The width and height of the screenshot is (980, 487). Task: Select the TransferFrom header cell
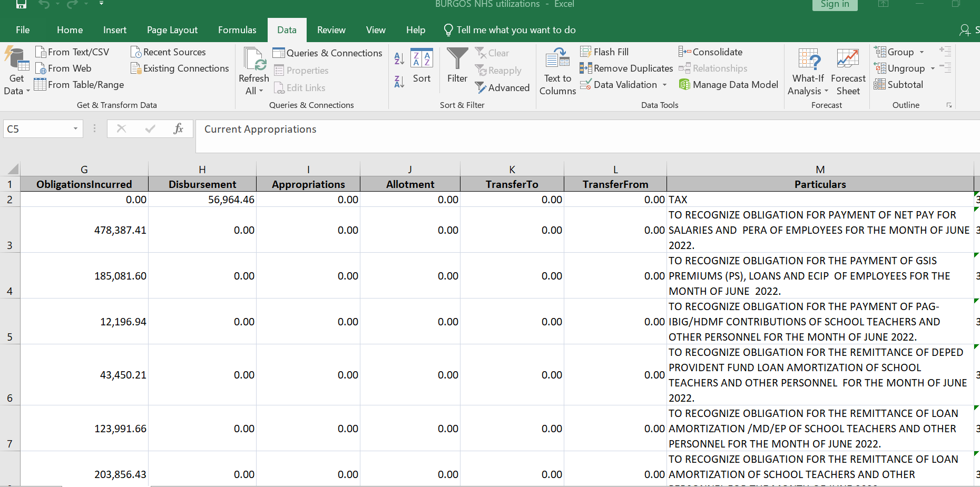pyautogui.click(x=615, y=184)
